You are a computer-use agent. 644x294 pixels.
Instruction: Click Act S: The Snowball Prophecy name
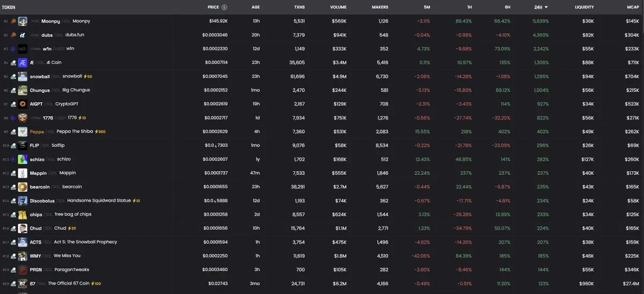(x=85, y=242)
